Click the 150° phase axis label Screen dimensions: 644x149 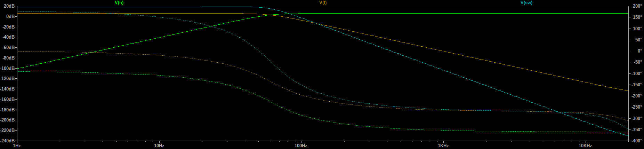coord(637,17)
